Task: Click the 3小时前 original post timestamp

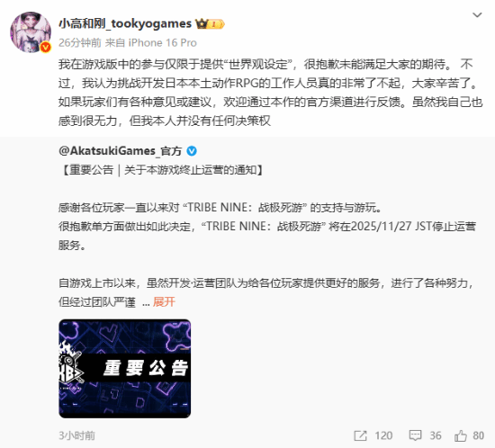Action: point(76,435)
